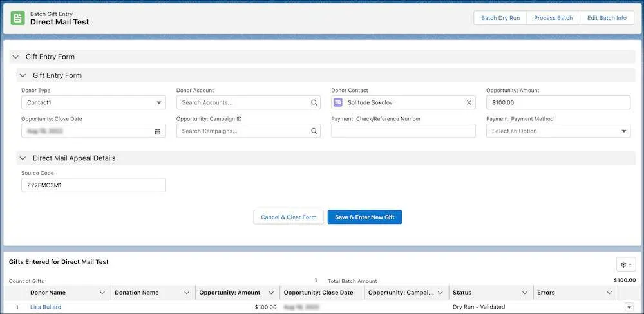
Task: Open Errors column header menu
Action: 609,293
